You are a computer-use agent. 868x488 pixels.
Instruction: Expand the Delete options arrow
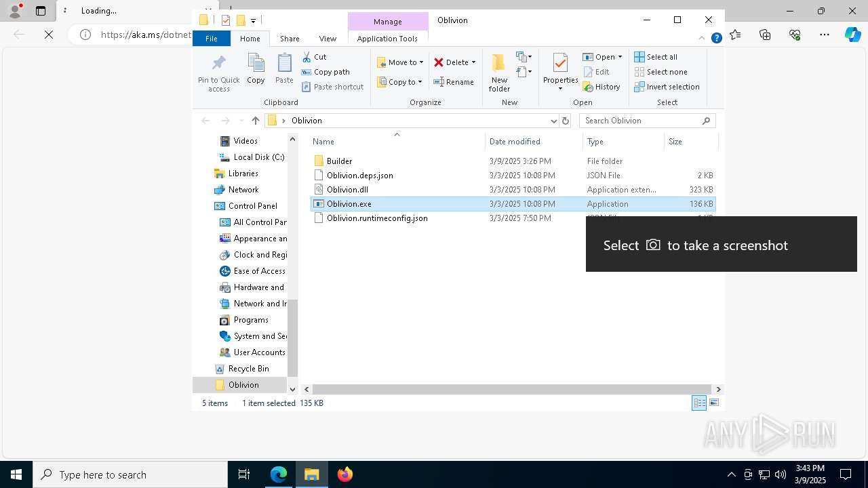[x=473, y=62]
